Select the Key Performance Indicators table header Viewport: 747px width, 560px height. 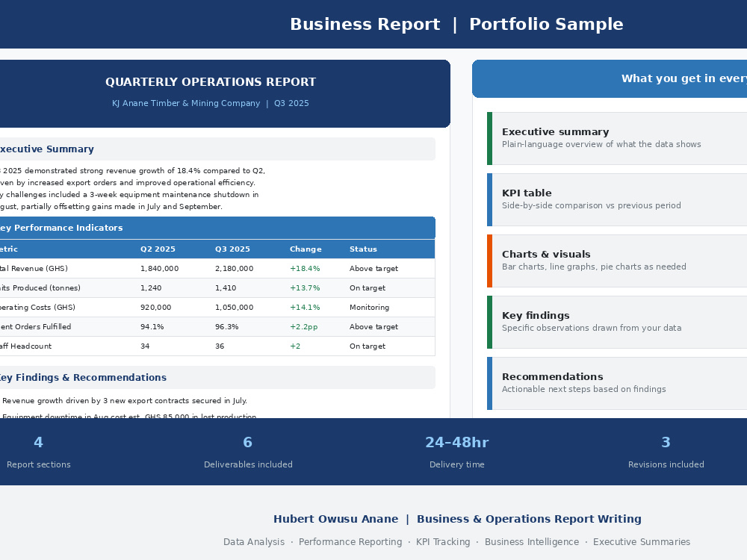tap(217, 228)
